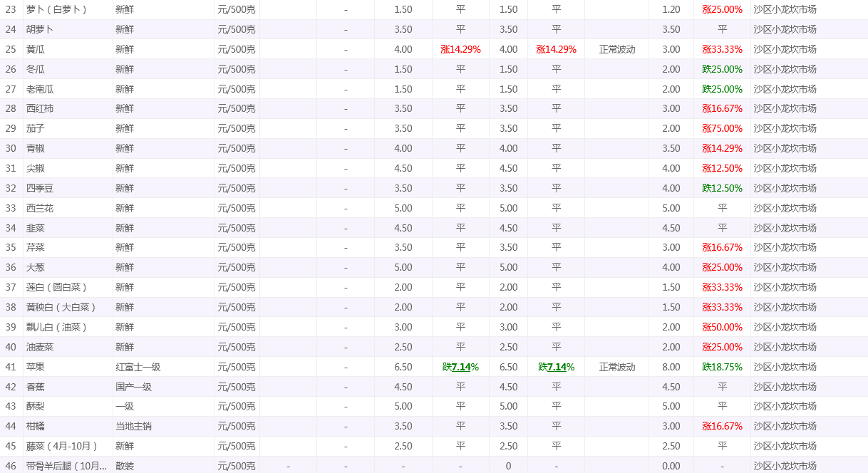Click the 藤菜（4月-10月）product name
The height and width of the screenshot is (473, 868).
click(61, 446)
